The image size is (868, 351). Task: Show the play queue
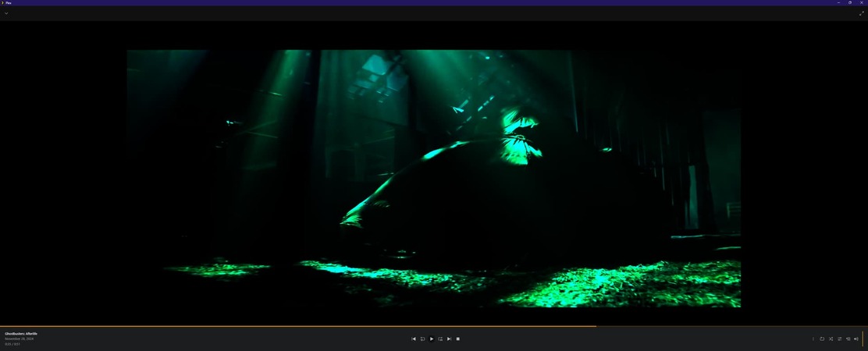coord(848,339)
